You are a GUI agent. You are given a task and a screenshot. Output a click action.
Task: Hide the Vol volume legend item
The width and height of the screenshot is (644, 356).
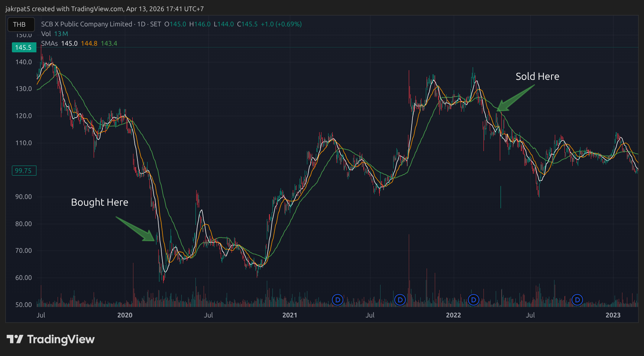coord(46,33)
